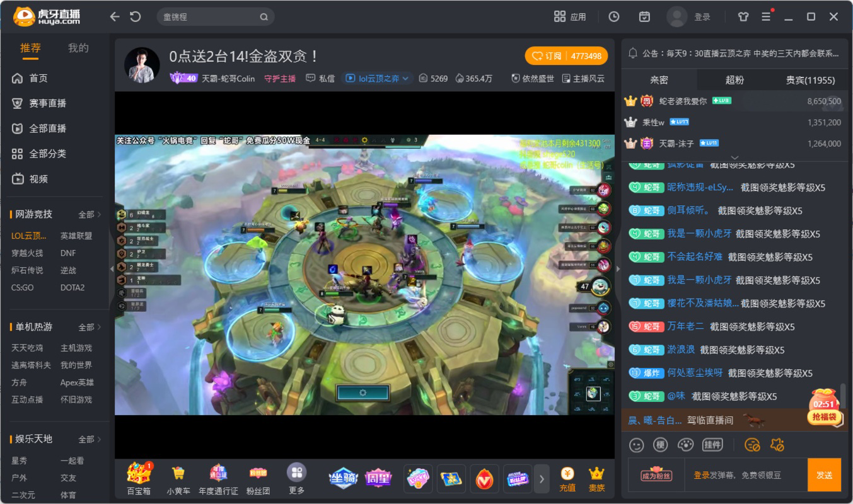Open the 百宝箱 treasure chest
853x504 pixels.
tap(139, 479)
